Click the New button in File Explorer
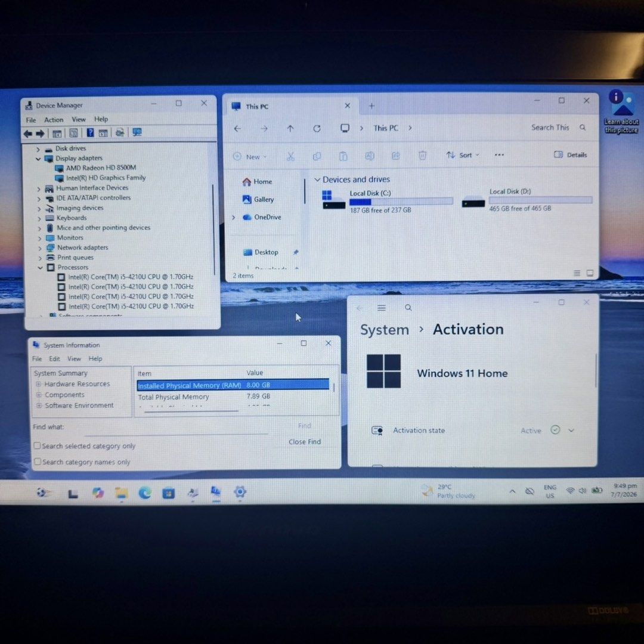Viewport: 644px width, 644px height. pyautogui.click(x=250, y=157)
